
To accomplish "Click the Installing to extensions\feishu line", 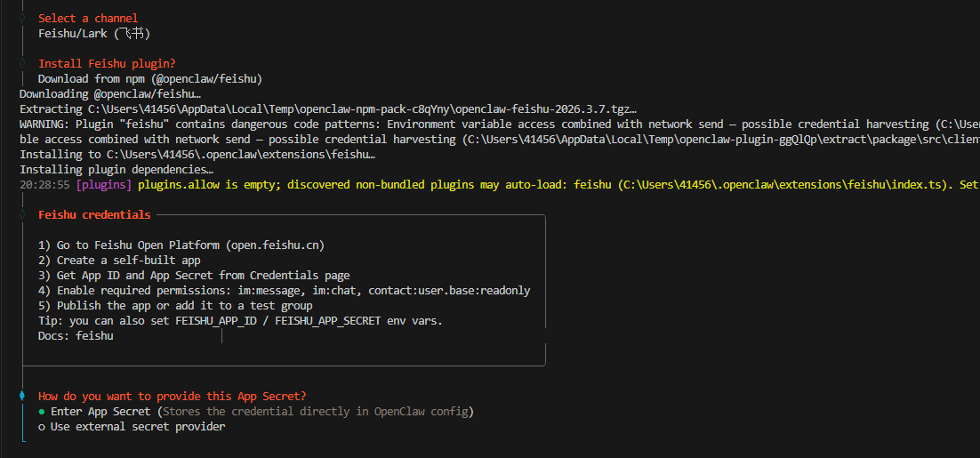I will click(197, 154).
